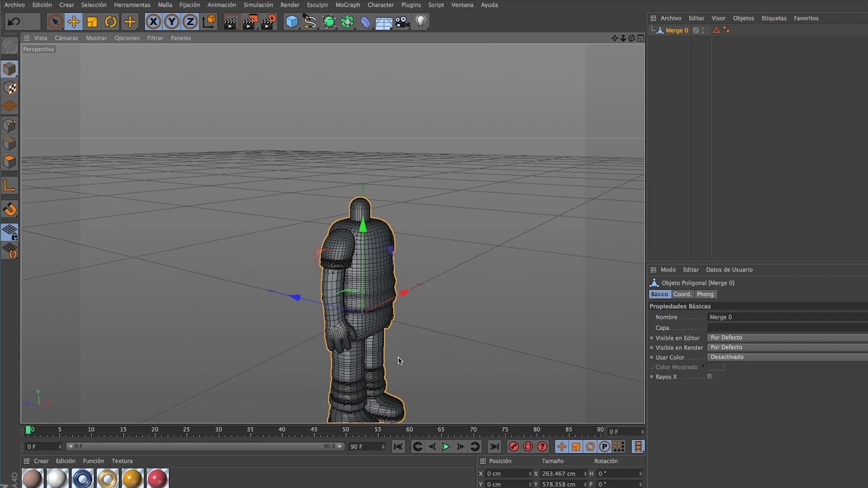Switch to the Coord. tab
Screen dimensions: 868x488
(682, 294)
